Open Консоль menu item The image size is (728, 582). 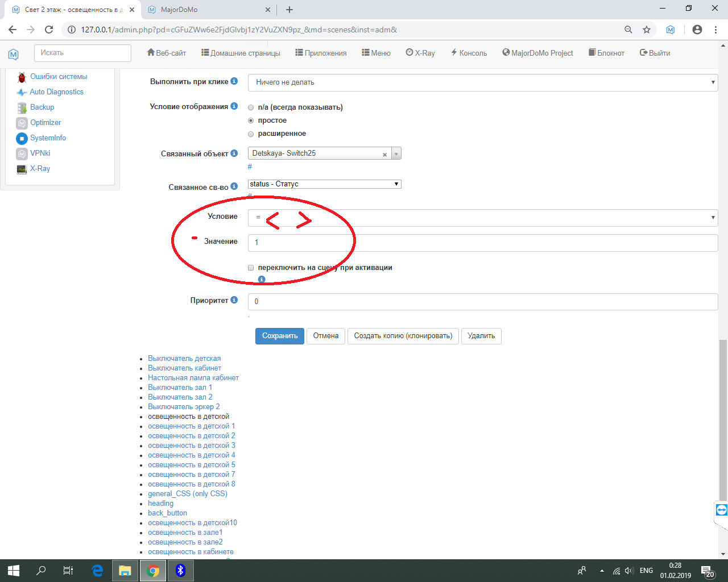pos(469,53)
